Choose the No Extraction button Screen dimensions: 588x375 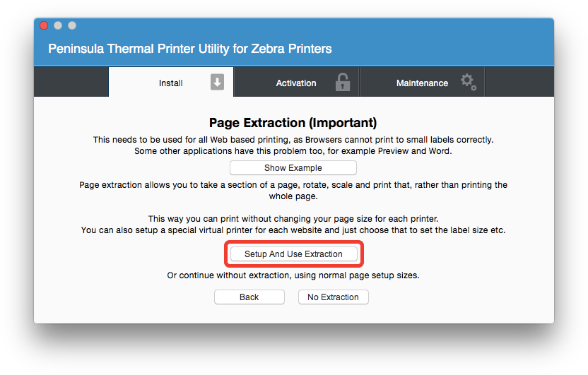[x=333, y=297]
